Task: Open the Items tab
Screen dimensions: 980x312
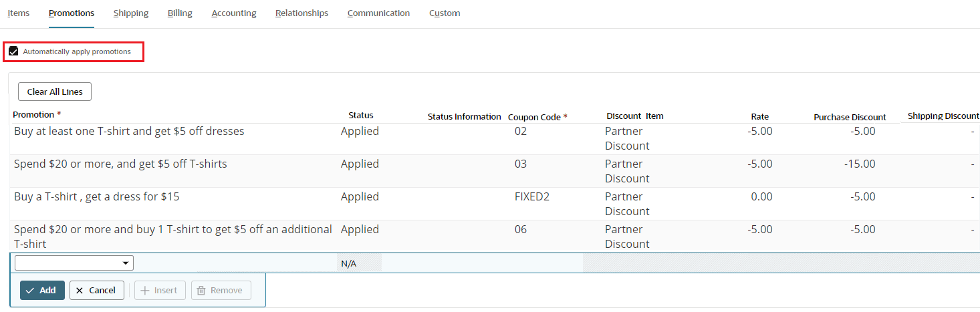Action: (x=19, y=13)
